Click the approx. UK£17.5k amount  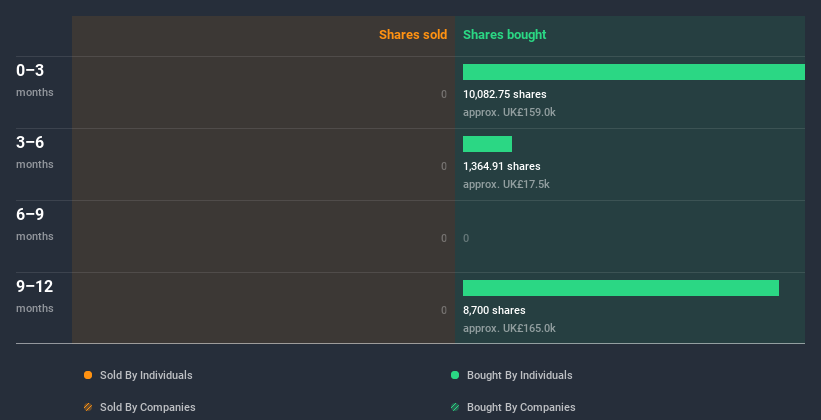[506, 184]
